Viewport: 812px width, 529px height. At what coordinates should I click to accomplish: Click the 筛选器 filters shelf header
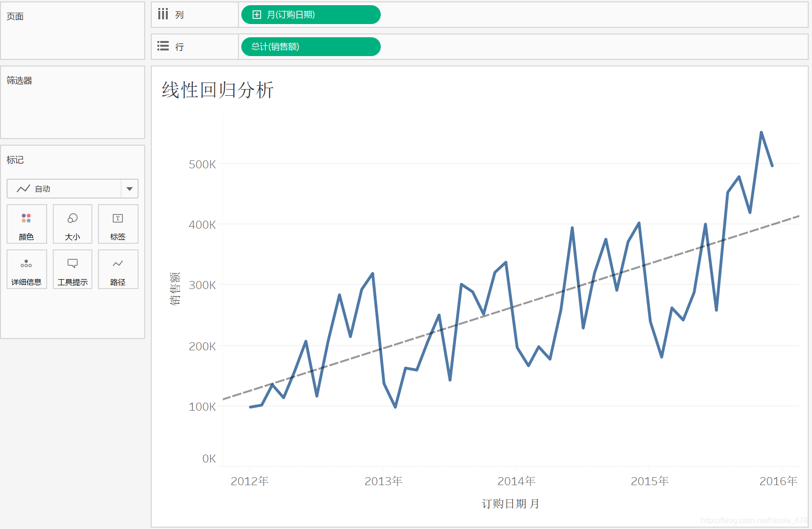19,81
